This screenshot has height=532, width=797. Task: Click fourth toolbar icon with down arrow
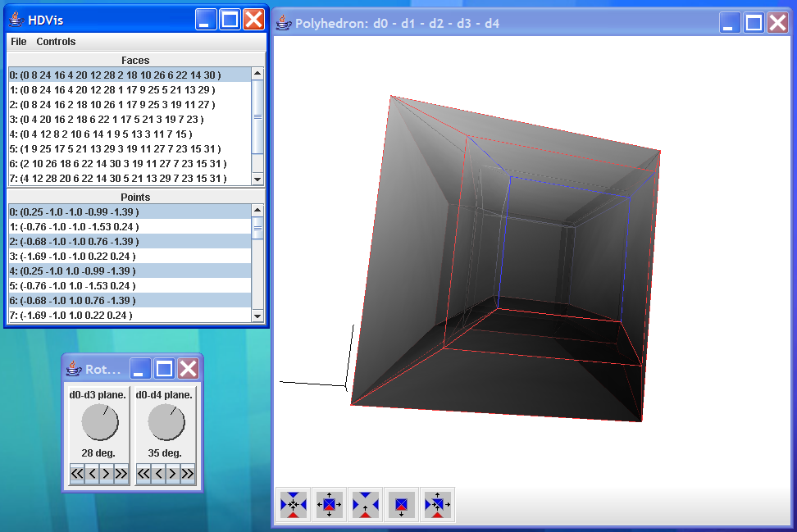click(401, 504)
